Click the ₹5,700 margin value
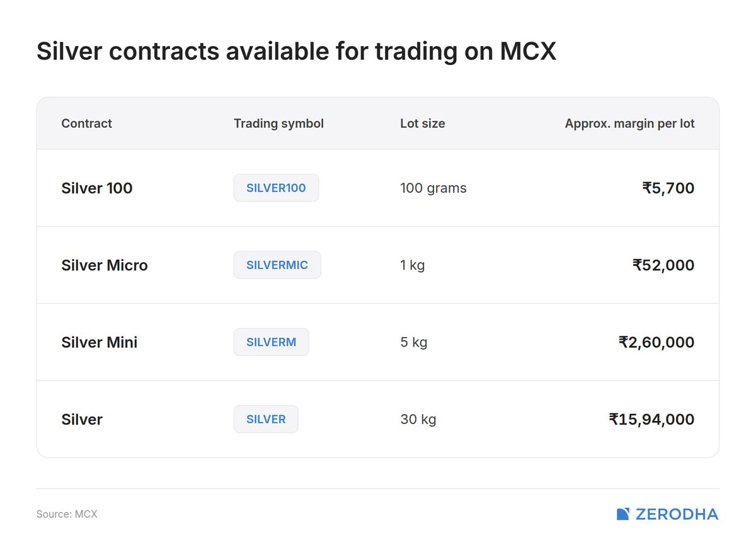756x557 pixels. point(668,188)
